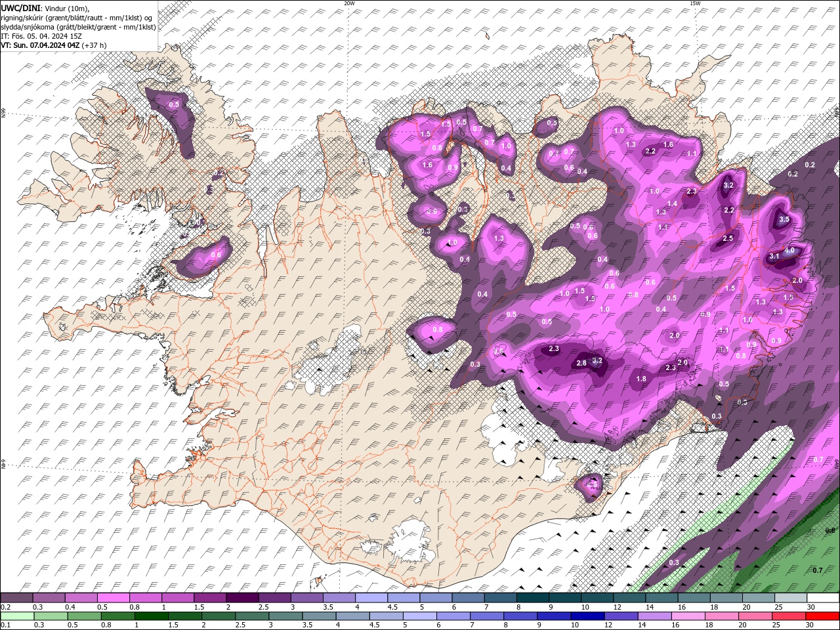The image size is (840, 630).
Task: Pick the pure red legend swatch at 30
Action: pyautogui.click(x=823, y=616)
